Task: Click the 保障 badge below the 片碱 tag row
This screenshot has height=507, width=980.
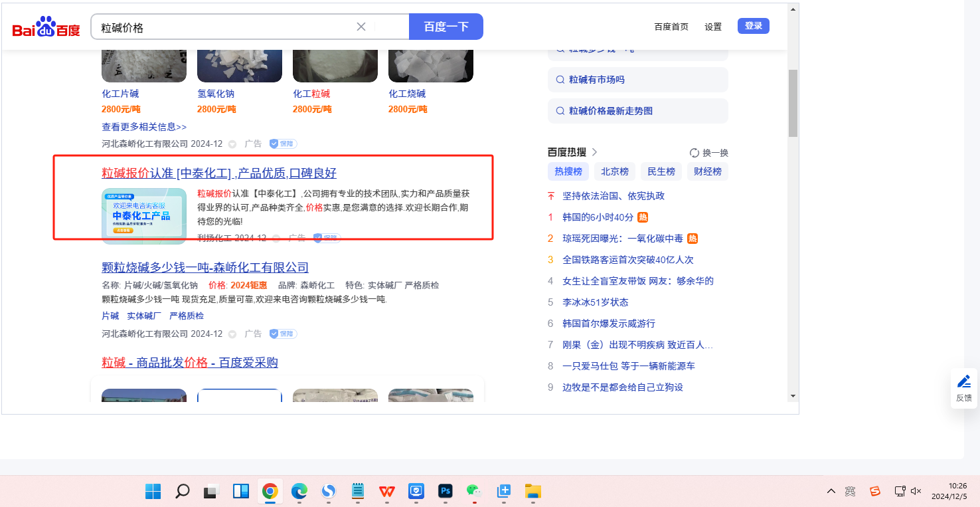Action: click(283, 334)
